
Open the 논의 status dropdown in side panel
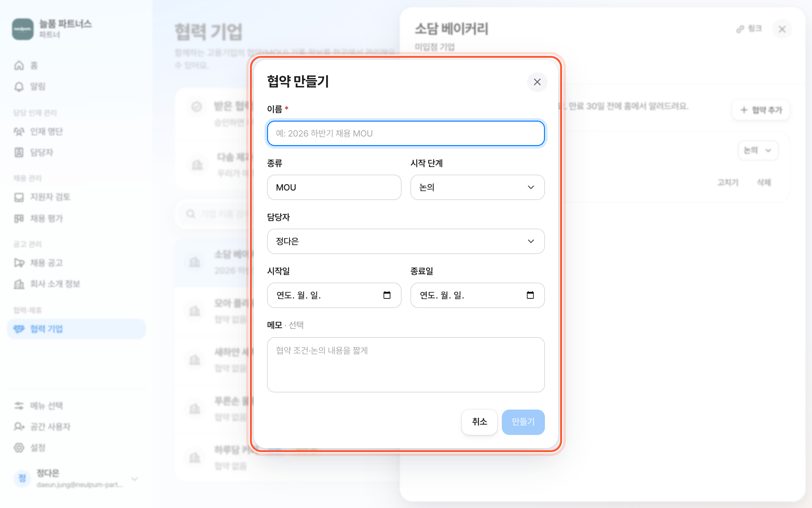758,150
